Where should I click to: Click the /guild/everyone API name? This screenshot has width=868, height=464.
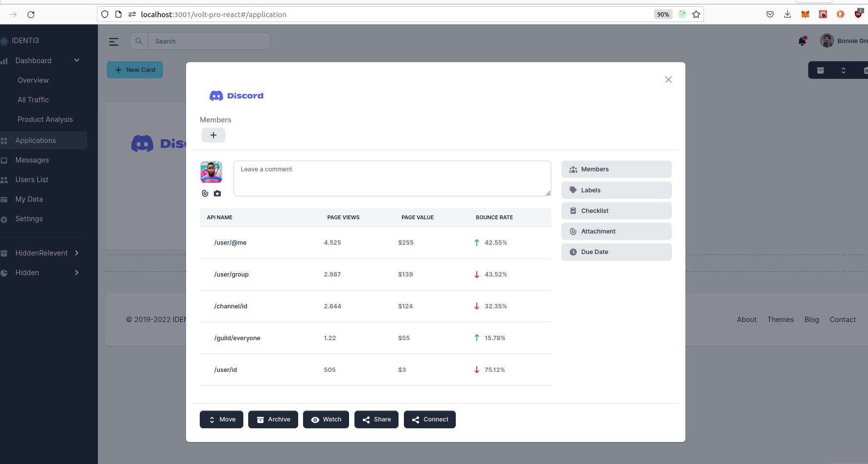point(237,338)
